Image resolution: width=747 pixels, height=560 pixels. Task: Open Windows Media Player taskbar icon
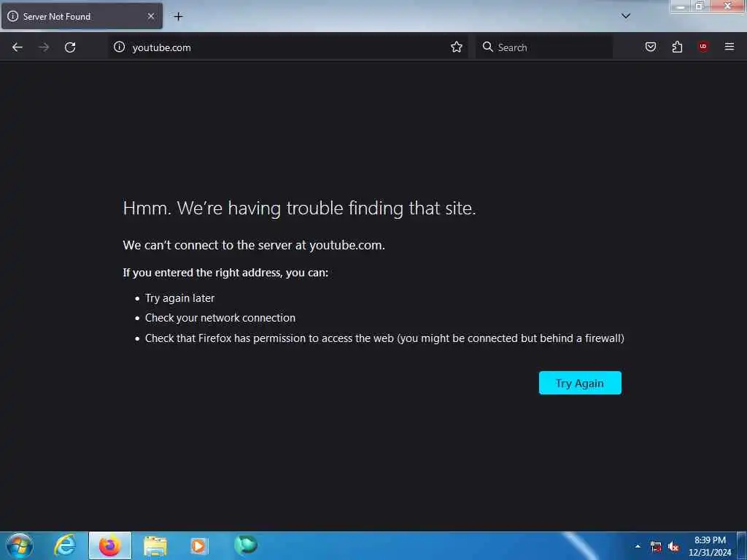[198, 545]
